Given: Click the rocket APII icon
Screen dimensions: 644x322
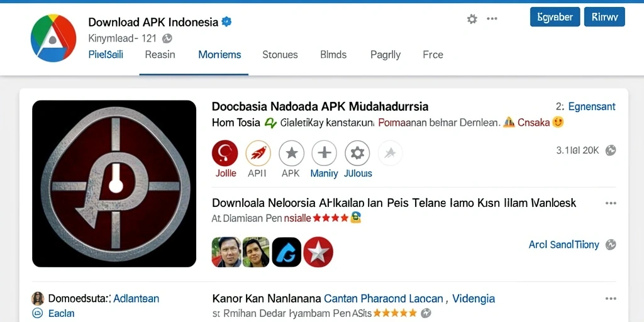Looking at the screenshot, I should [x=258, y=153].
